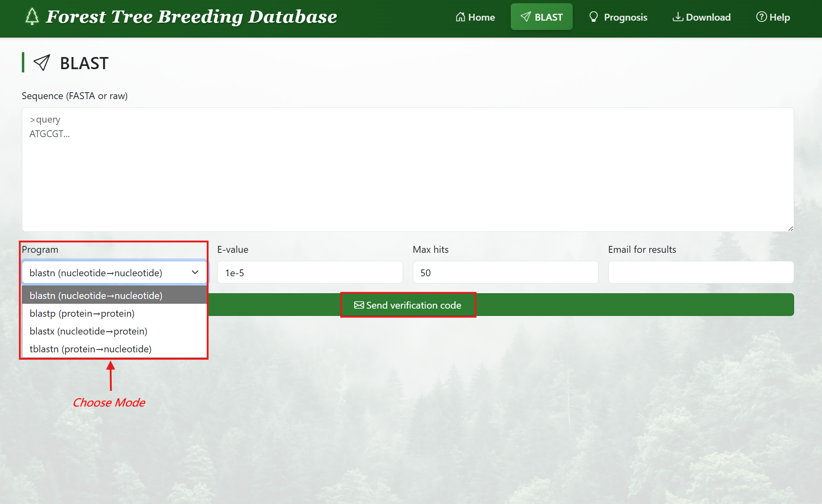This screenshot has height=504, width=822.
Task: Click the Max hits input field
Action: tap(506, 273)
